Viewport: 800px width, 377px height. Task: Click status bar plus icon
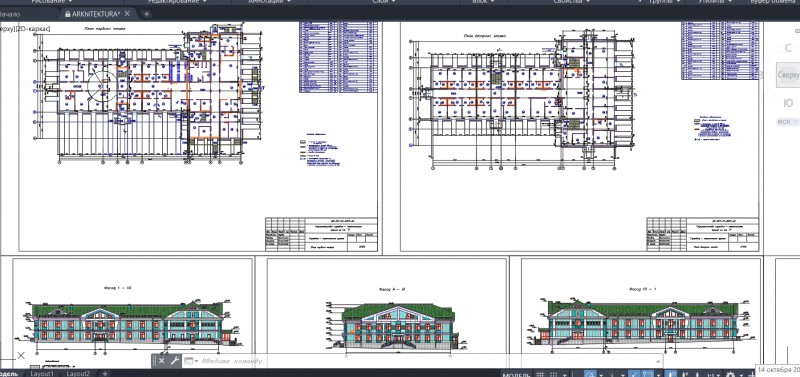(x=752, y=374)
